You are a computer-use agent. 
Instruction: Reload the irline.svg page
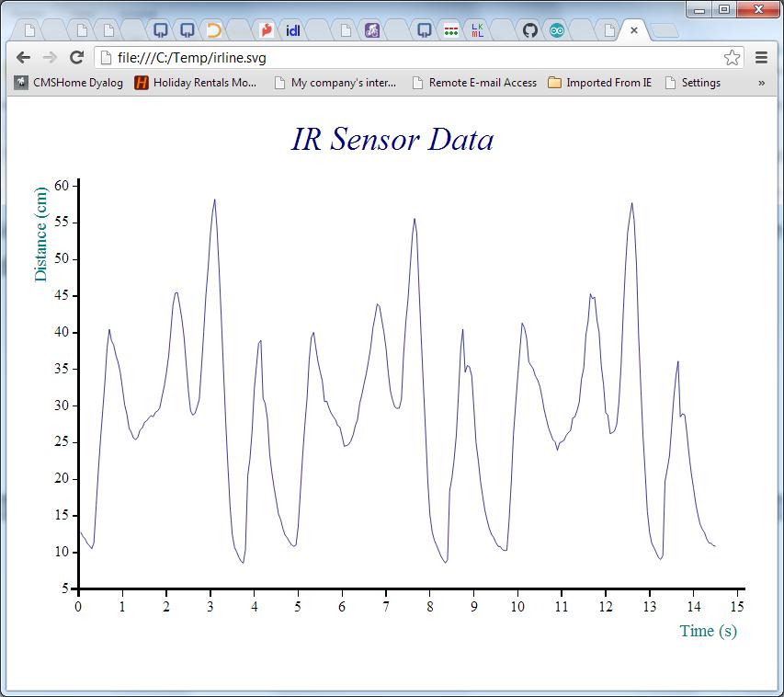[x=76, y=58]
